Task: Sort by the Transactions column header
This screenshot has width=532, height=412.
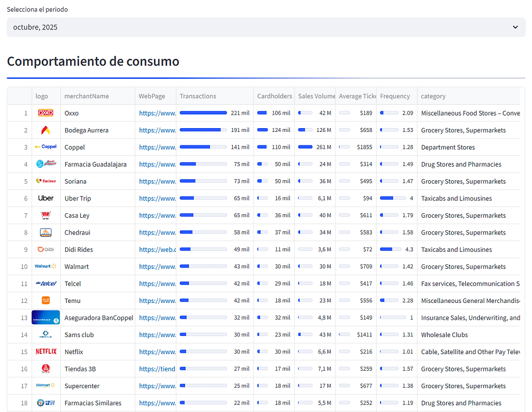Action: click(215, 96)
